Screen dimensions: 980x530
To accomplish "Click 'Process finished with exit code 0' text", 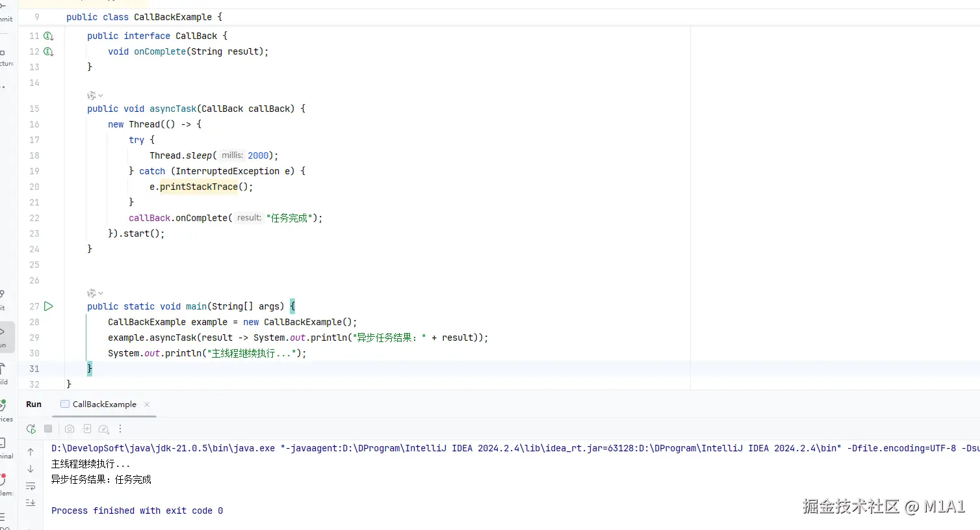I will pyautogui.click(x=137, y=510).
